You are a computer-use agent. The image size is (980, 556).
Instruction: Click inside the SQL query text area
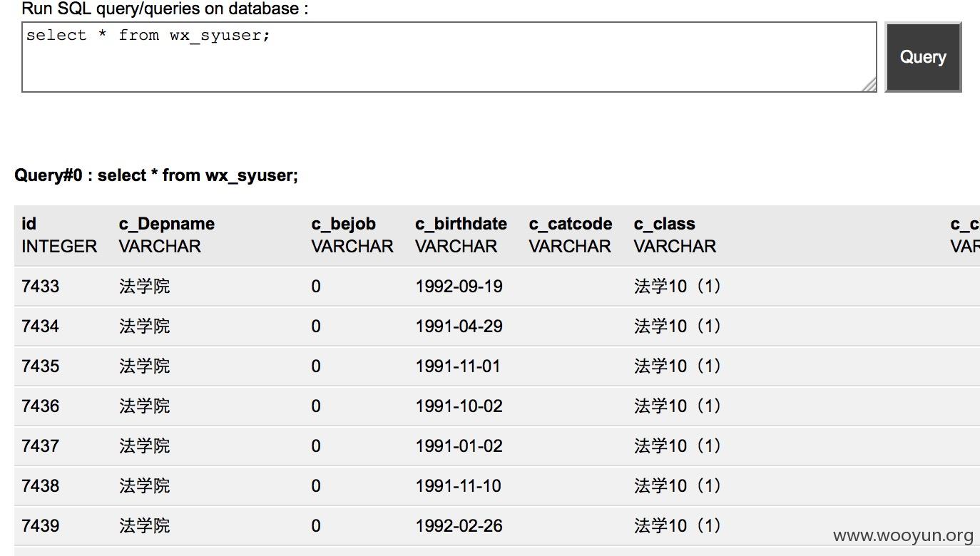[449, 57]
